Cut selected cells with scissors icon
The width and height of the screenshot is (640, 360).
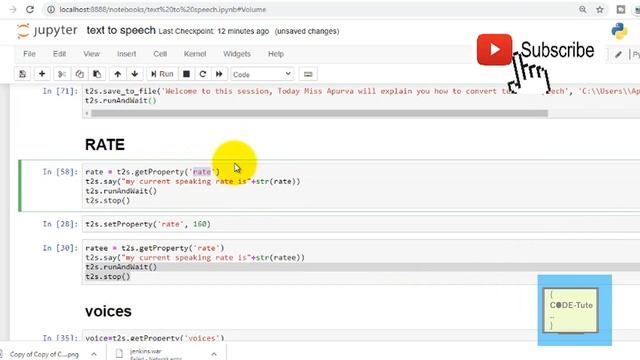pos(62,74)
